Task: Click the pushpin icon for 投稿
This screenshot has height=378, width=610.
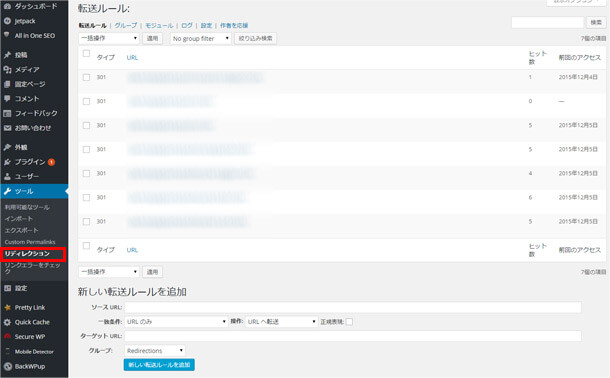Action: click(7, 55)
